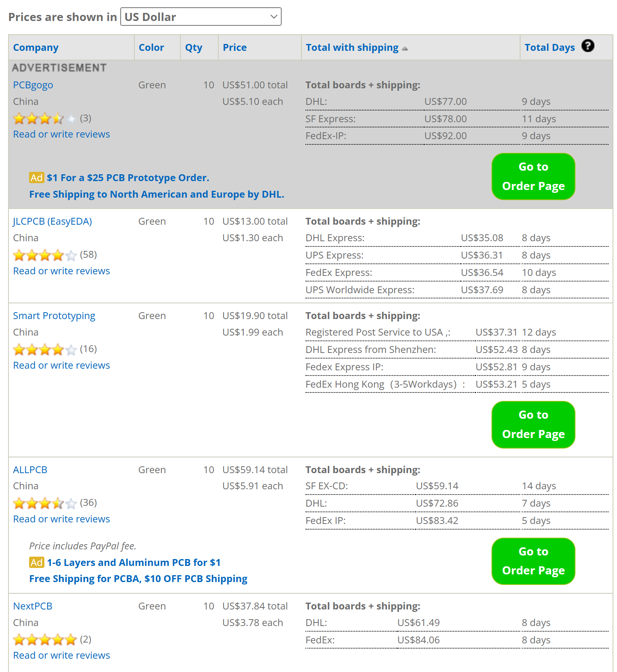Select ALLPCB FedEx IP US$83.42 price
617x672 pixels.
(x=437, y=521)
